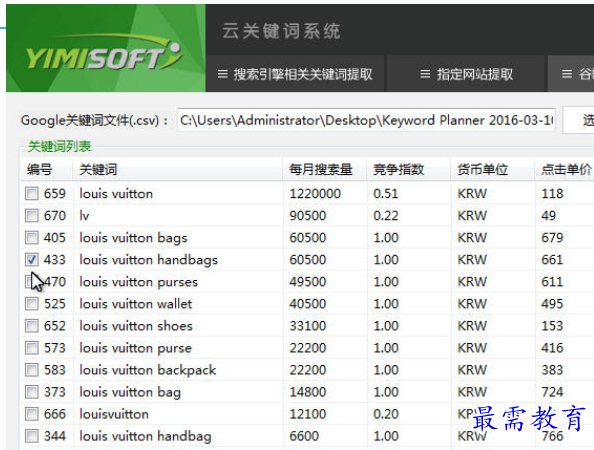This screenshot has height=450, width=594.
Task: Check the box for row 405
Action: click(31, 238)
